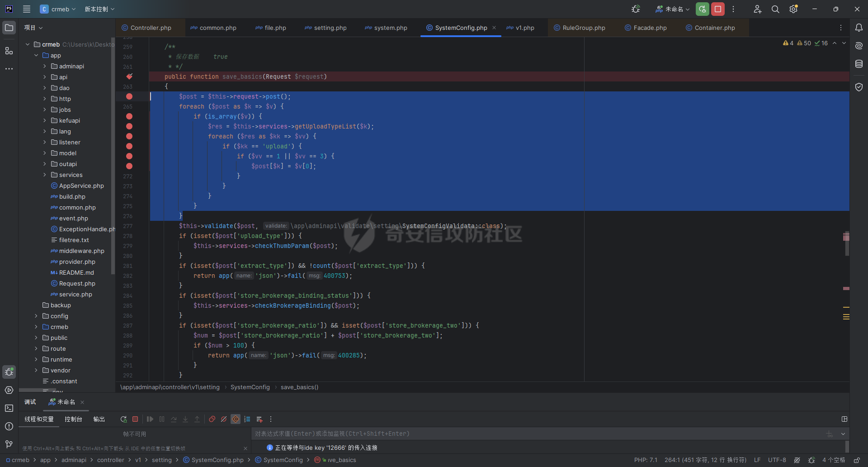Expand the adminapi folder

44,66
